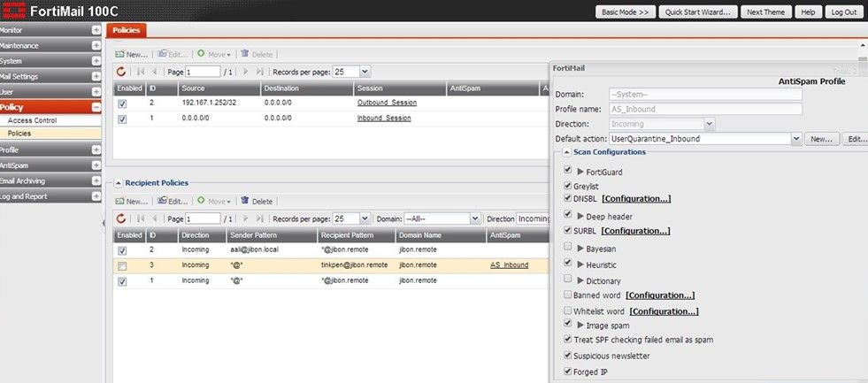Open the Domain filter dropdown

pos(474,218)
